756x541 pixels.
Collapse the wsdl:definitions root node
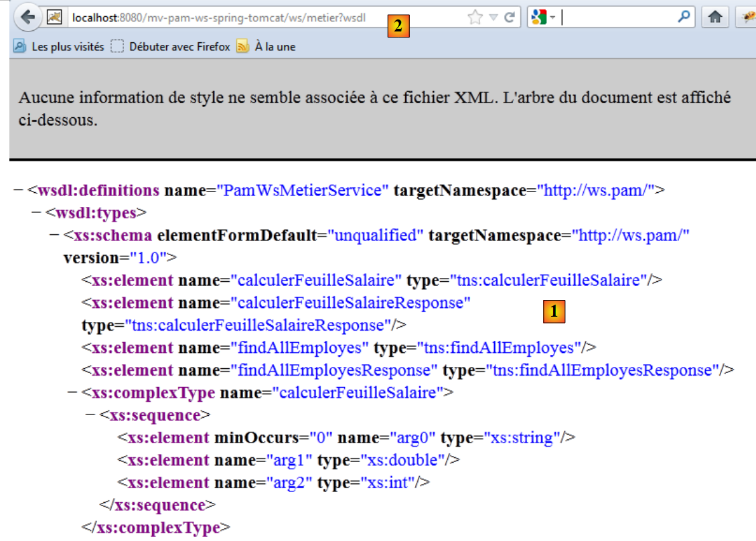tap(19, 190)
